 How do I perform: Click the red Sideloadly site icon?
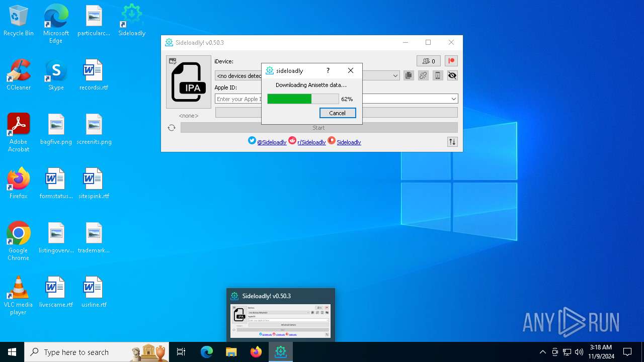click(332, 141)
